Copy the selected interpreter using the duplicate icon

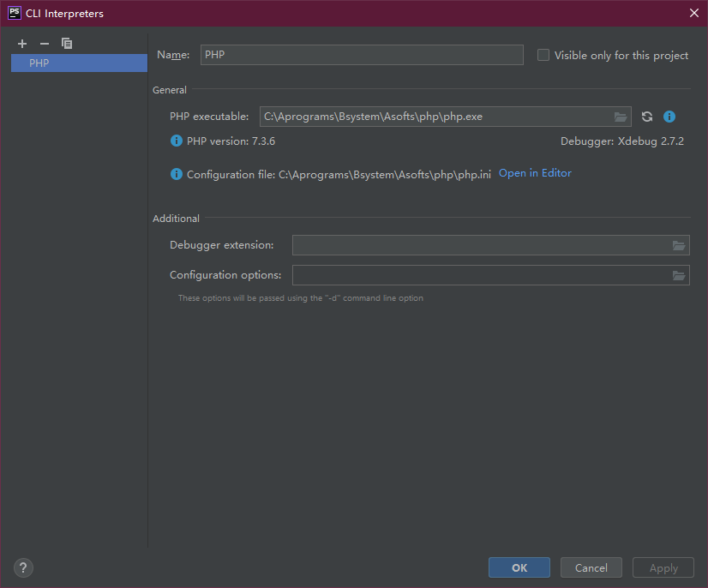(x=67, y=44)
